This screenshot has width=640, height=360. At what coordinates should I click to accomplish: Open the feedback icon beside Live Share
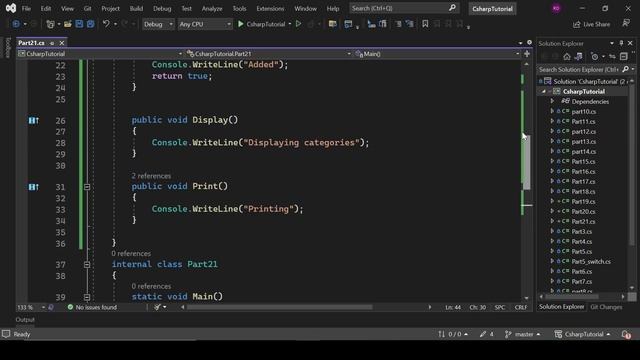point(626,24)
